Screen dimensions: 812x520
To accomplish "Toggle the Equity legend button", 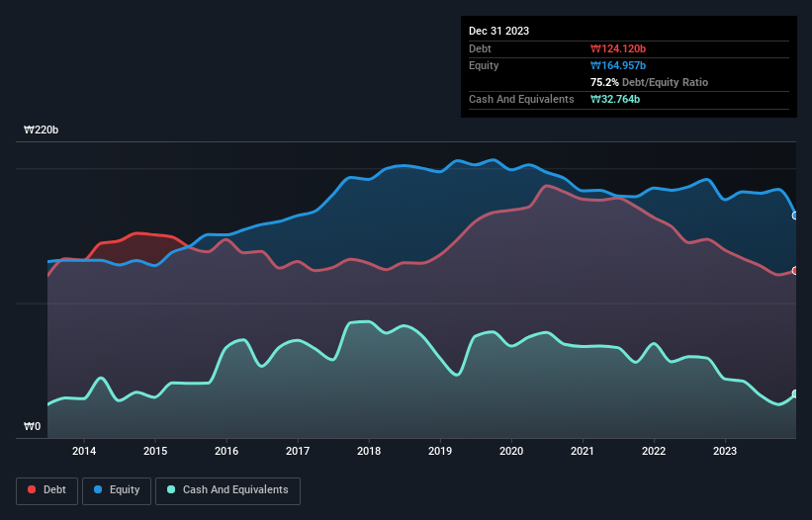I will tap(117, 490).
